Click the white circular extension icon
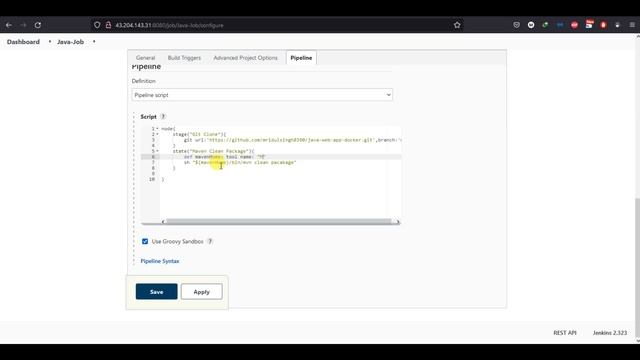 (x=531, y=25)
